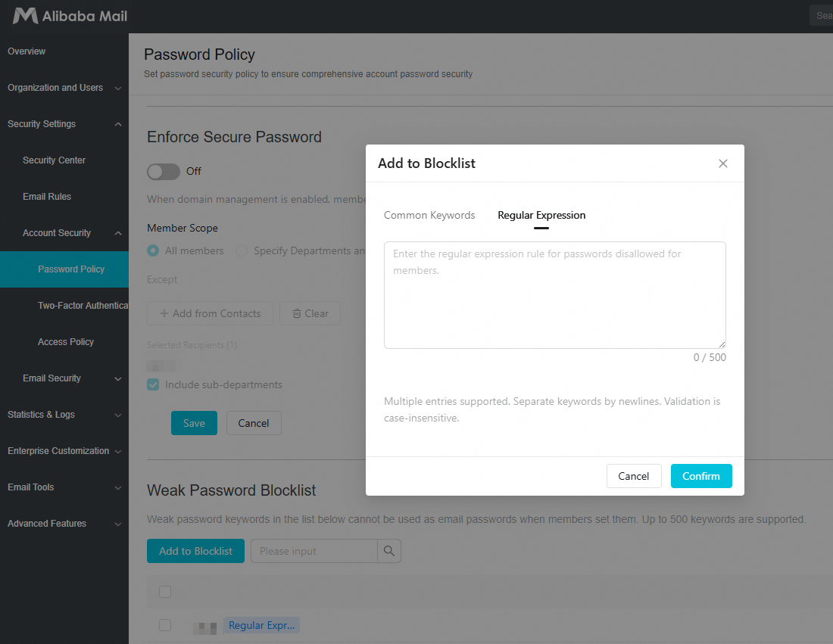833x644 pixels.
Task: Select the Regular Expression tab
Action: pos(541,215)
